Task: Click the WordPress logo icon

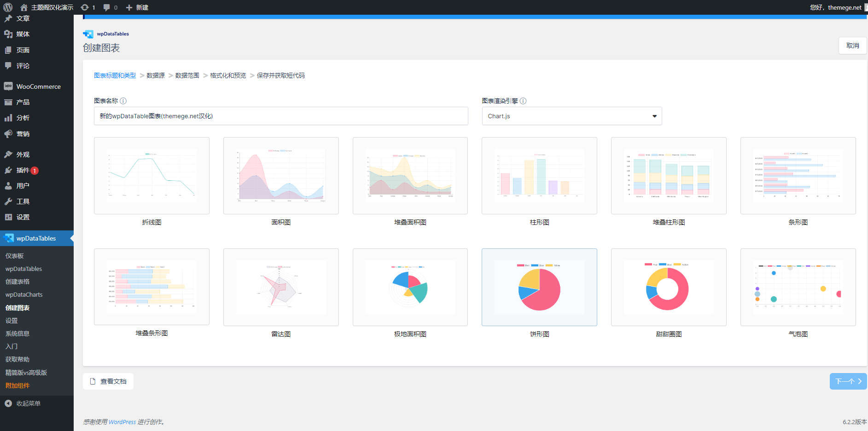Action: pos(8,7)
